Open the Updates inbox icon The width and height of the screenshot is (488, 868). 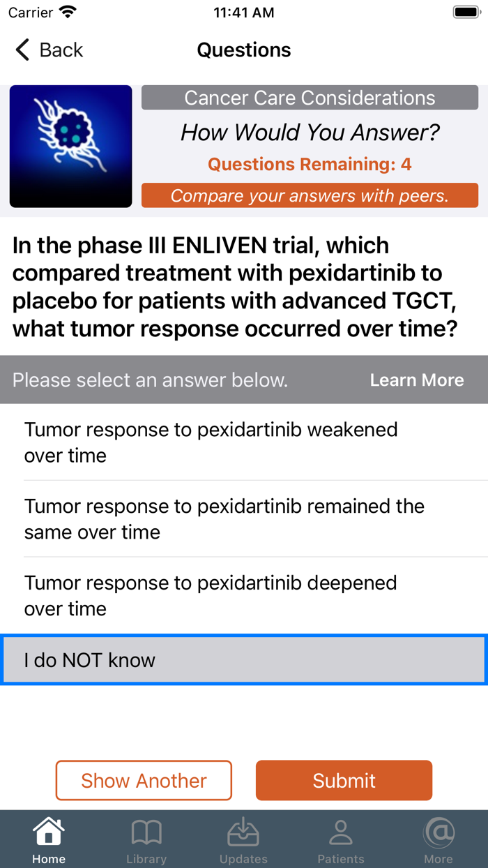point(243,832)
